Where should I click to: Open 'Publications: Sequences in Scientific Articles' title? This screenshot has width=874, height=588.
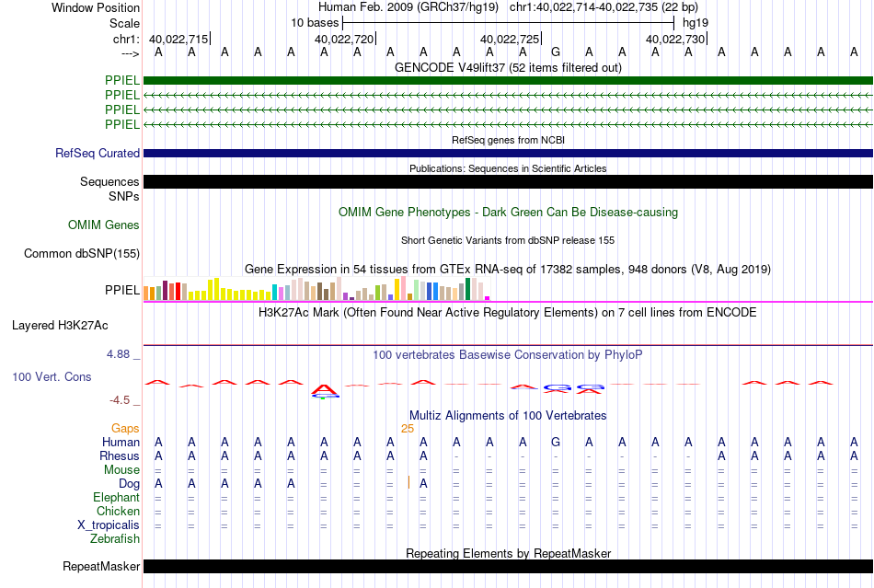508,168
